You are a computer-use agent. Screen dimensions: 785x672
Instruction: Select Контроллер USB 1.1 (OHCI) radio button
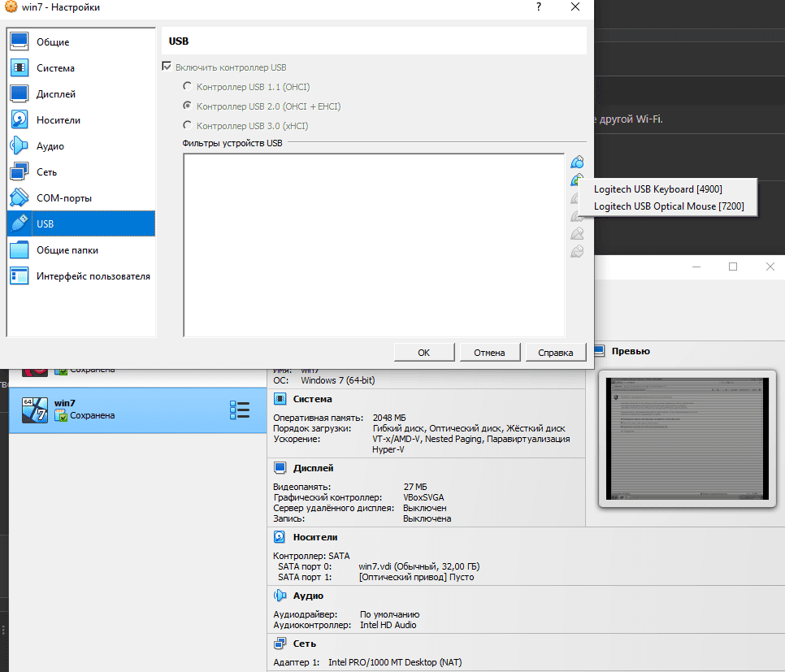pyautogui.click(x=188, y=87)
